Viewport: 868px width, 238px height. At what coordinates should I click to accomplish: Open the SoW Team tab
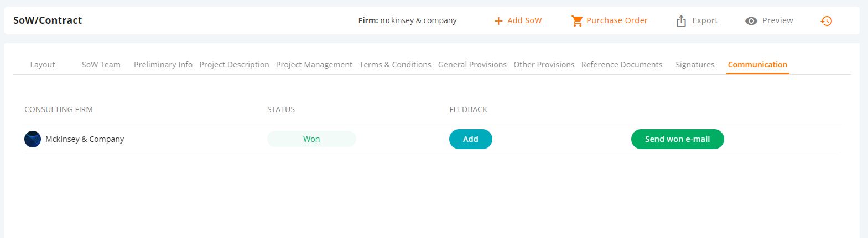[x=101, y=65]
